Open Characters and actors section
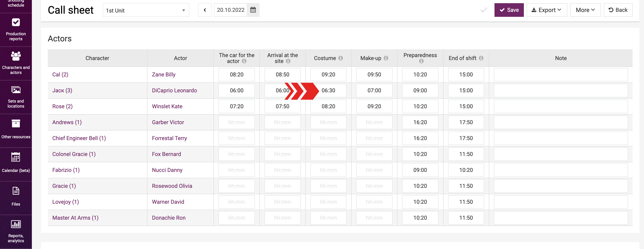The width and height of the screenshot is (644, 249). [x=16, y=63]
